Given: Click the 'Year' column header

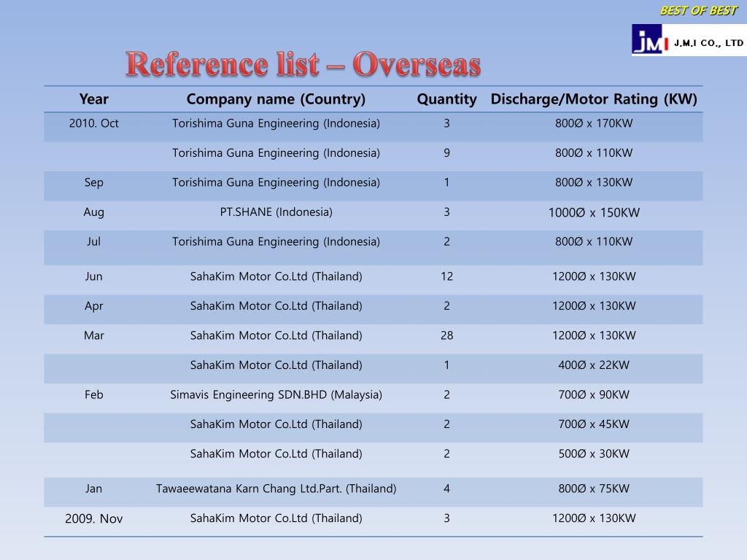Looking at the screenshot, I should tap(94, 99).
